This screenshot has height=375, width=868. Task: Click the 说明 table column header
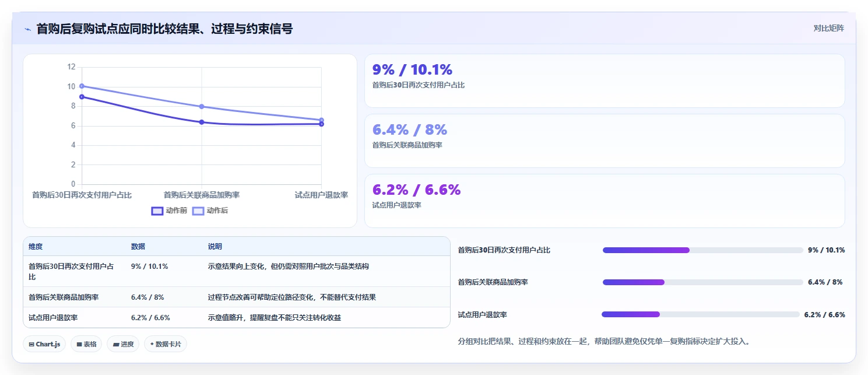[x=215, y=247]
